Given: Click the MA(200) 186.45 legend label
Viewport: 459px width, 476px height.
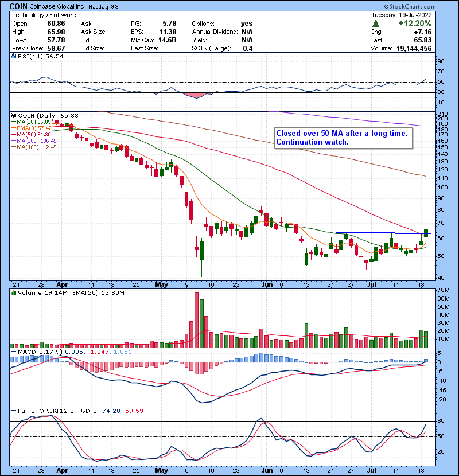Looking at the screenshot, I should (36, 141).
